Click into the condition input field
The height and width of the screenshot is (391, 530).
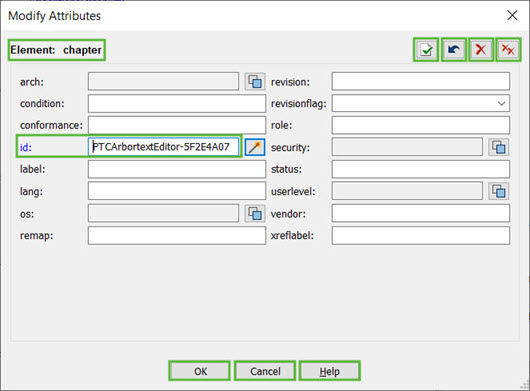[177, 103]
